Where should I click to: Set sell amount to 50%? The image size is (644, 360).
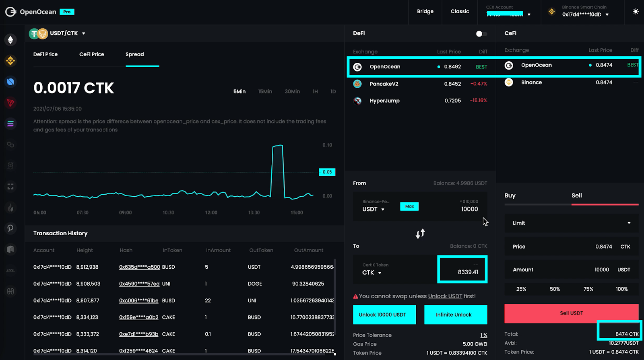click(555, 289)
